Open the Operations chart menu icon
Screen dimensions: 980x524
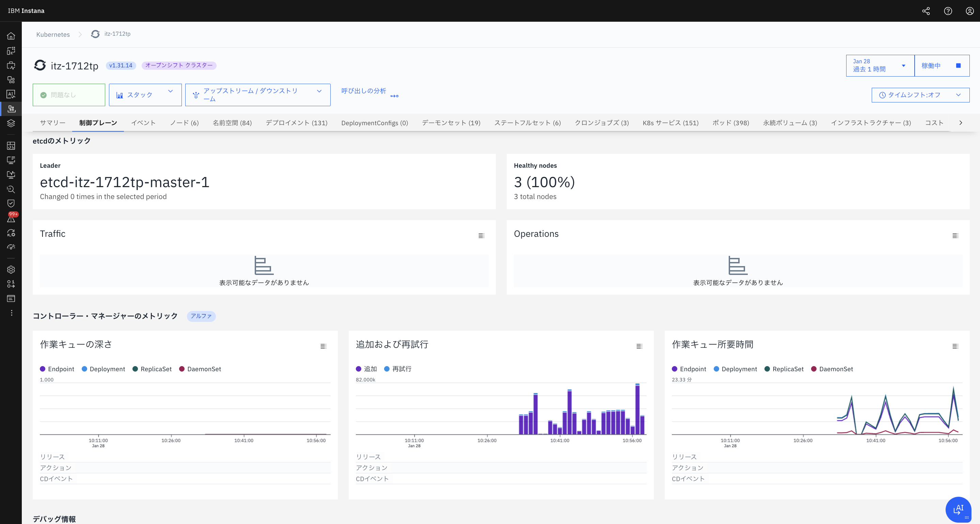click(955, 236)
